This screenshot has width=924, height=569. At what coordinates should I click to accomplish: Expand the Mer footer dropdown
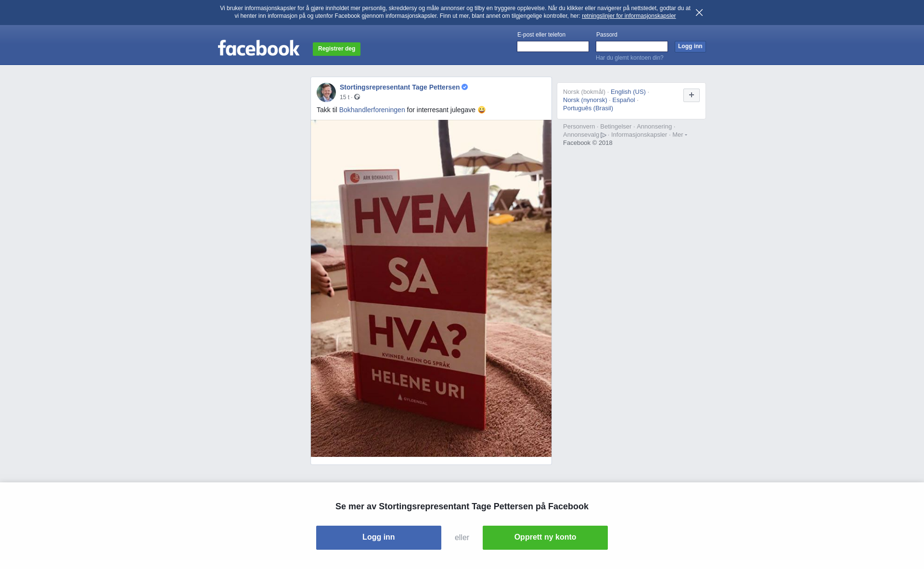coord(680,135)
